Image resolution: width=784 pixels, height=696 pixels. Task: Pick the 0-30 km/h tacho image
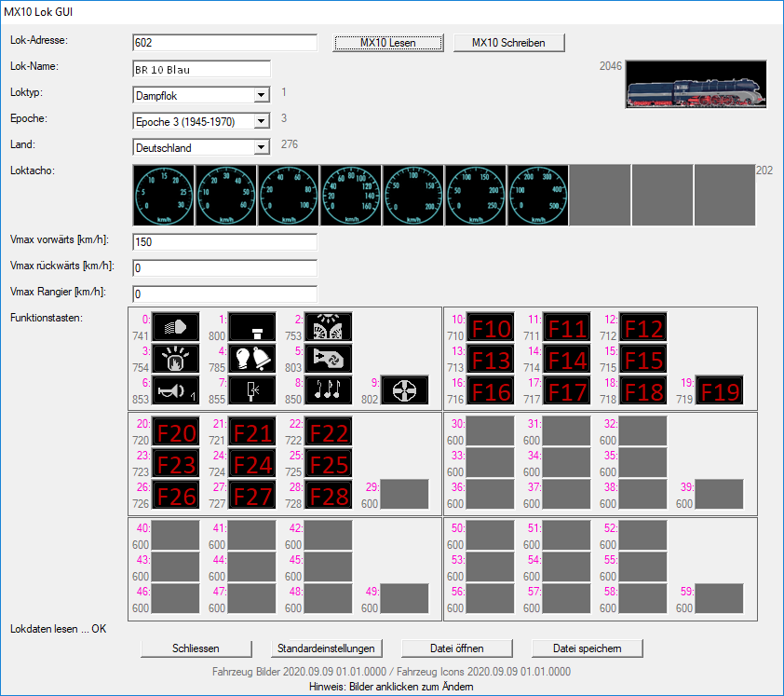[164, 196]
